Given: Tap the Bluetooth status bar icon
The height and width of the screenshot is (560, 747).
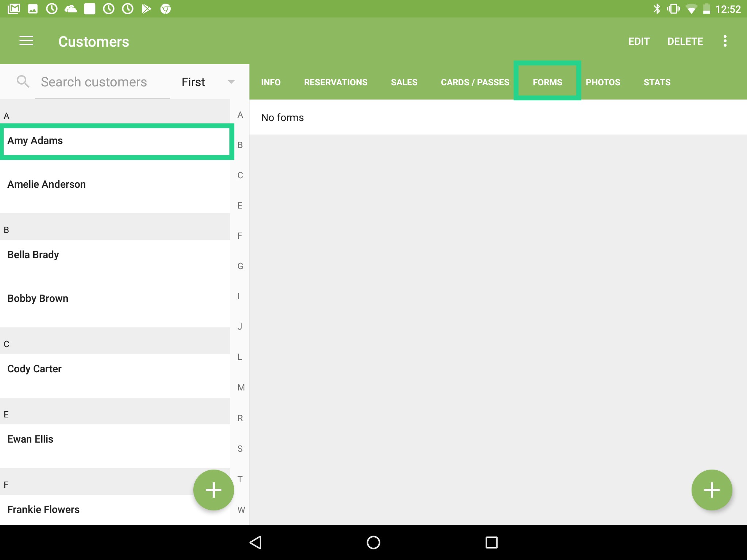Looking at the screenshot, I should coord(658,8).
